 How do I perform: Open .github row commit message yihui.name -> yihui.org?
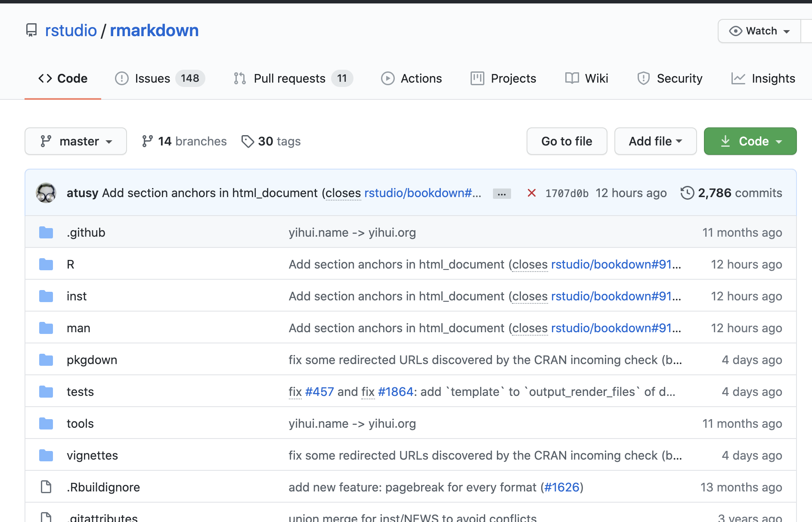pyautogui.click(x=352, y=232)
